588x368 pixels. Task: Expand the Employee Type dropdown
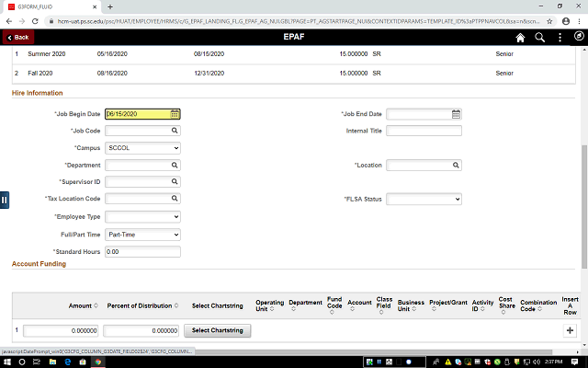pos(143,217)
